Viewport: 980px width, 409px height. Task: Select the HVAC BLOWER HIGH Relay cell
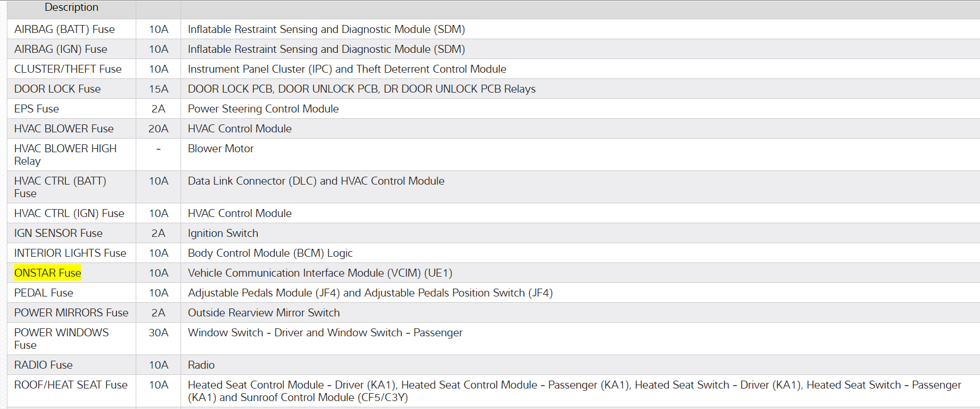(65, 155)
